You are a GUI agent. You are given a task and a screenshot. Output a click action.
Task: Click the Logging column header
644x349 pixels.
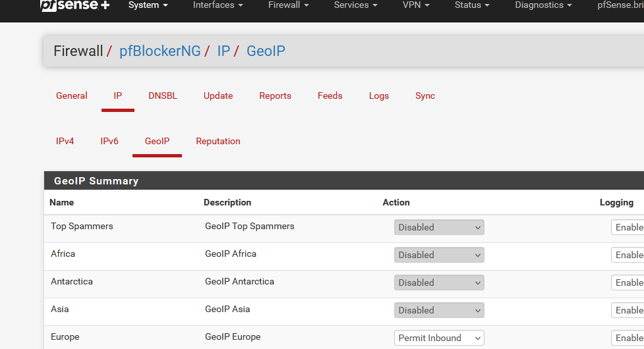tap(616, 203)
